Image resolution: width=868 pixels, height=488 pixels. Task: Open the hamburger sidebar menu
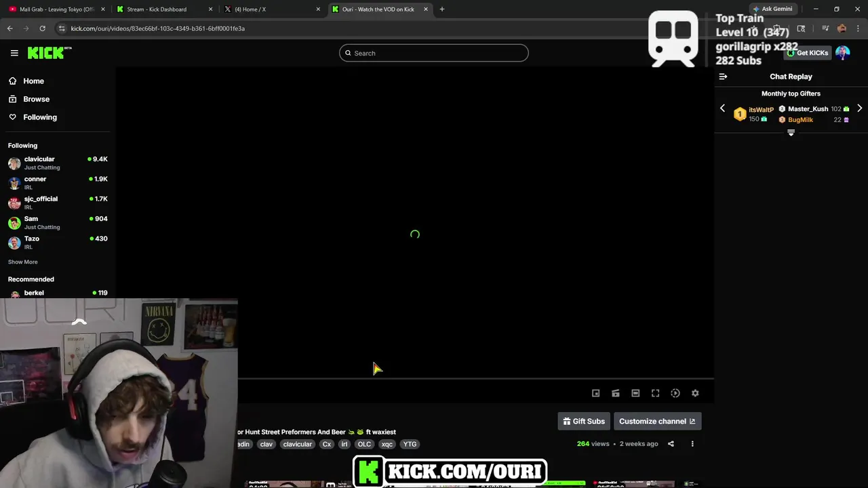[x=14, y=53]
